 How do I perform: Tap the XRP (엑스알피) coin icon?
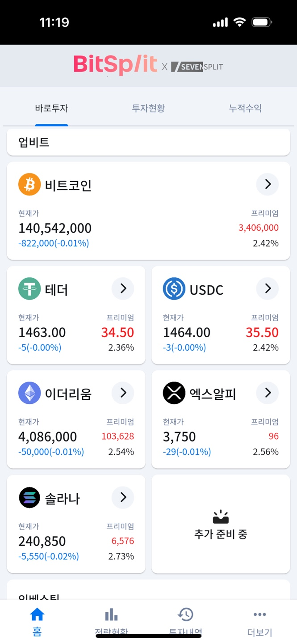(x=174, y=393)
